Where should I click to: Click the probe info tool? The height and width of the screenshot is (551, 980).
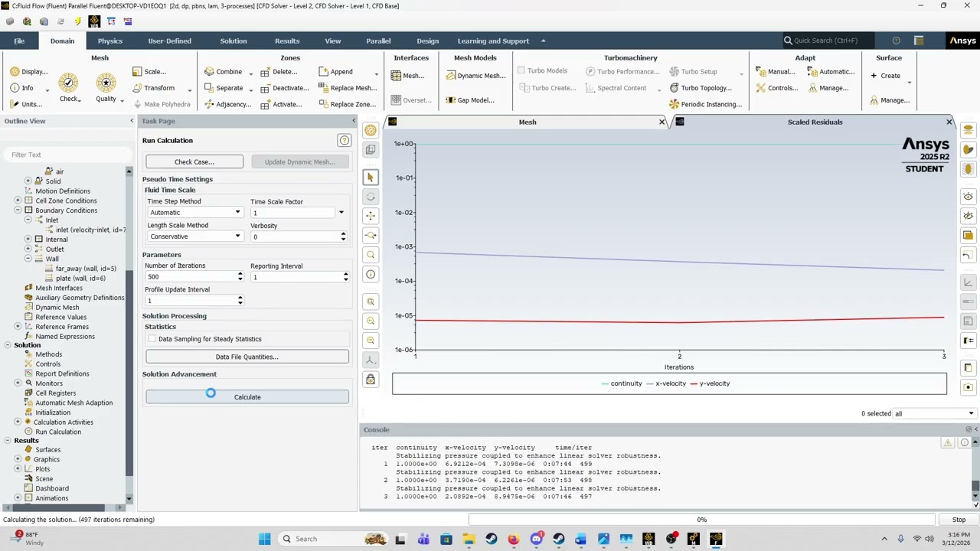tap(371, 274)
